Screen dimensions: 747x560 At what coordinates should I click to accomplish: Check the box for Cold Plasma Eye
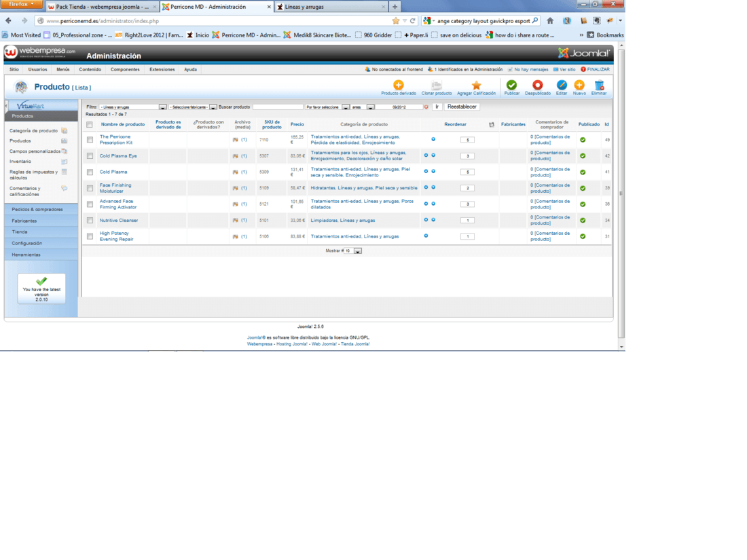click(x=90, y=156)
